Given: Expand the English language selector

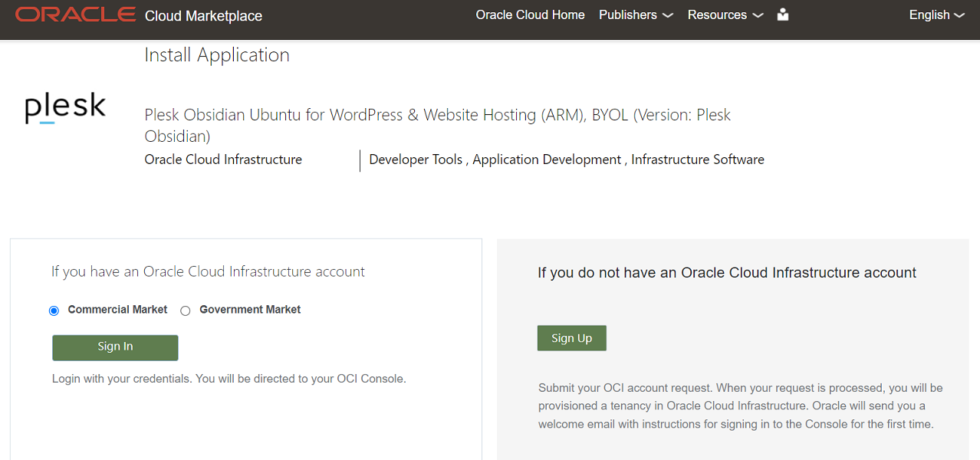Looking at the screenshot, I should pos(930,15).
